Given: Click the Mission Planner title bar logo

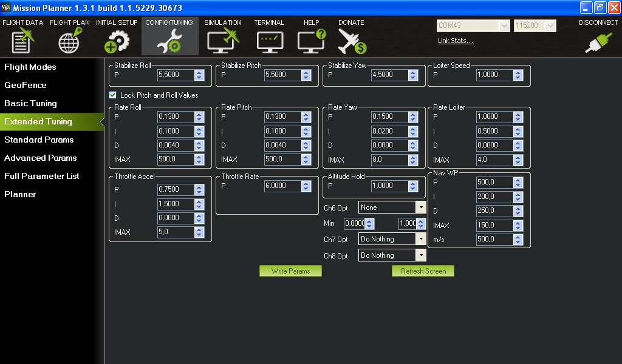Looking at the screenshot, I should pos(5,7).
